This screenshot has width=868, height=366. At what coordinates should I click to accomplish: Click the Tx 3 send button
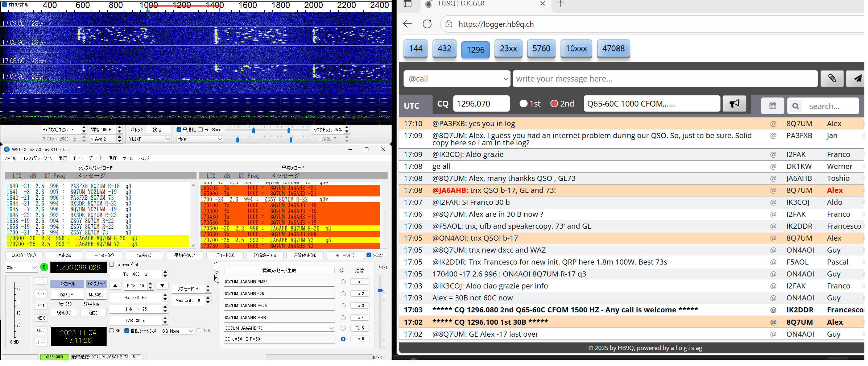[359, 305]
